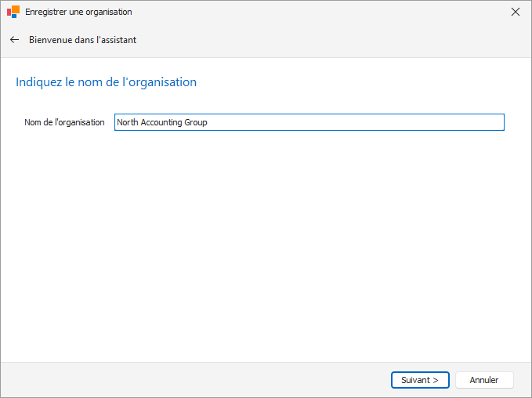Click the gray header right of Bienvenue text
Screen dimensions: 532x398
click(x=332, y=40)
